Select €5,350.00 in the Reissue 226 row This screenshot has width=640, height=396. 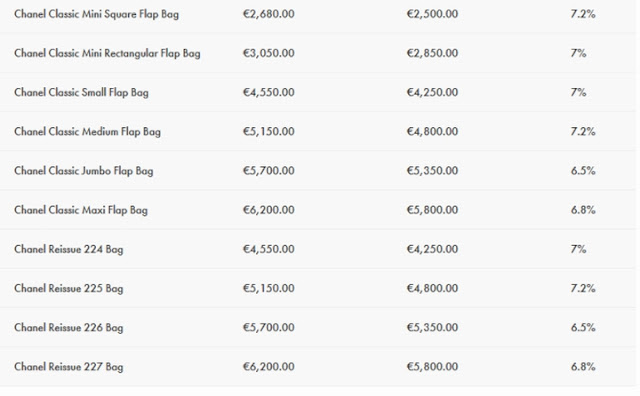tap(432, 327)
